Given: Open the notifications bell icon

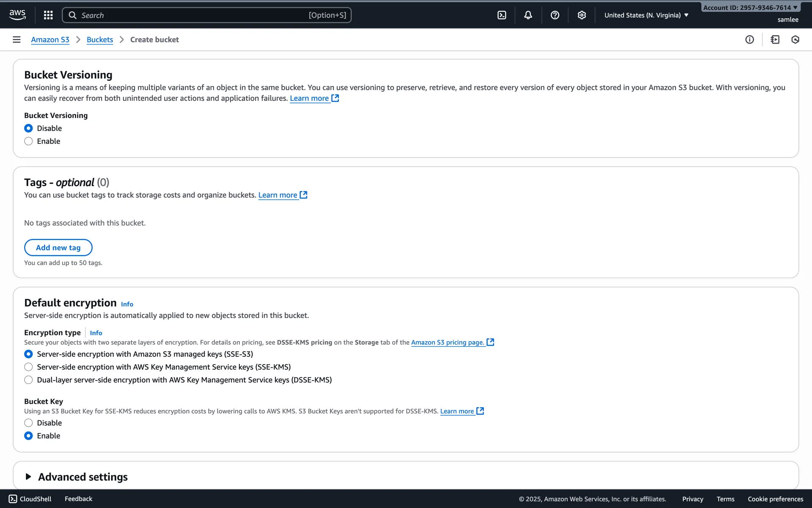Looking at the screenshot, I should [x=528, y=15].
